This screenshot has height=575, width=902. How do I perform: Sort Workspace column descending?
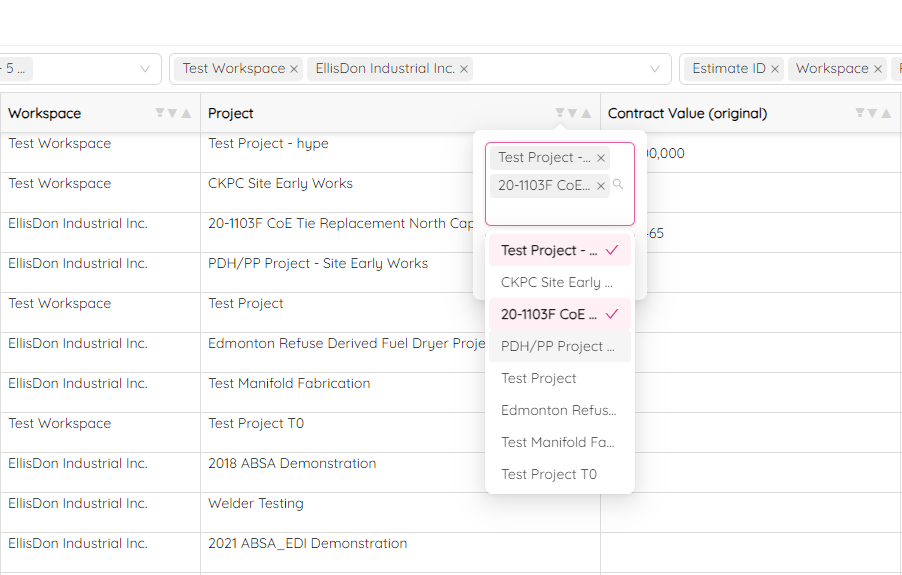click(172, 113)
